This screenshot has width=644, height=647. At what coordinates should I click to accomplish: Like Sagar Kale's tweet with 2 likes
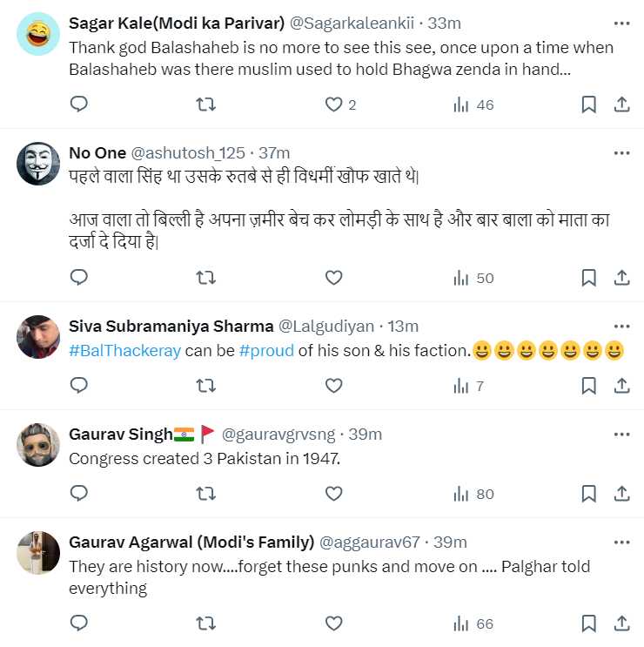tap(333, 104)
